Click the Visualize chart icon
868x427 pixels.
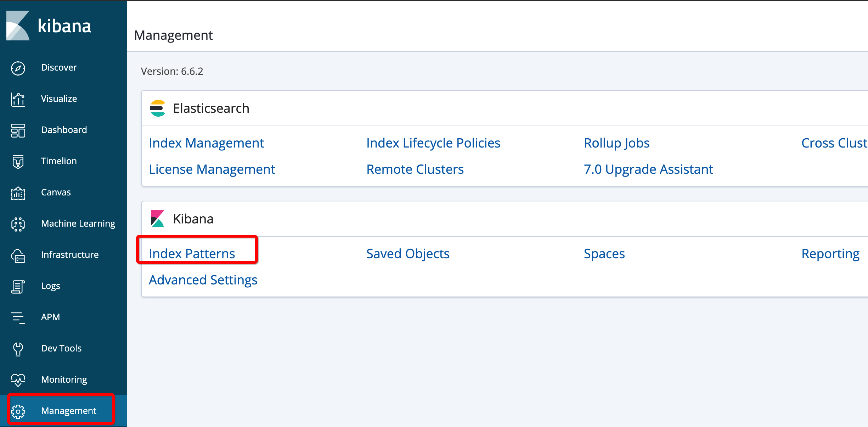coord(18,99)
